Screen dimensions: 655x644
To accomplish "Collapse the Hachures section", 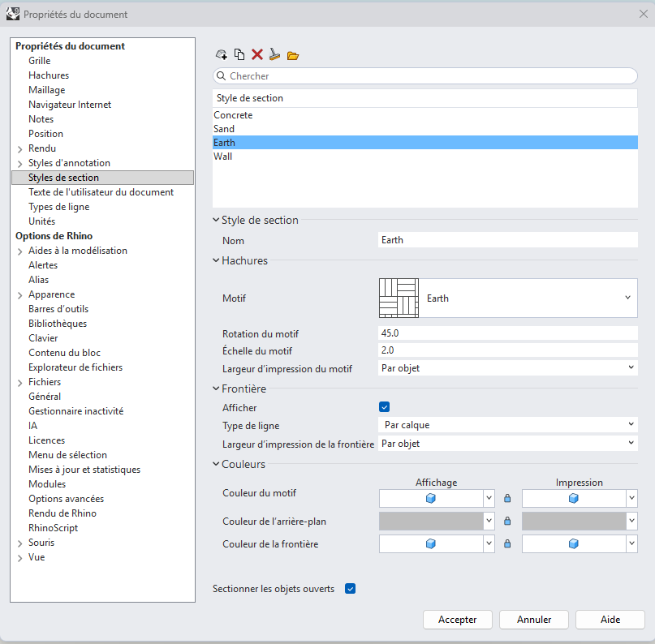I will point(216,260).
